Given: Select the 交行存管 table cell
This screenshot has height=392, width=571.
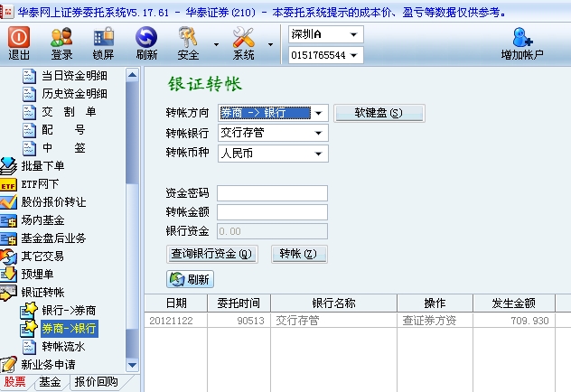Looking at the screenshot, I should click(x=334, y=321).
